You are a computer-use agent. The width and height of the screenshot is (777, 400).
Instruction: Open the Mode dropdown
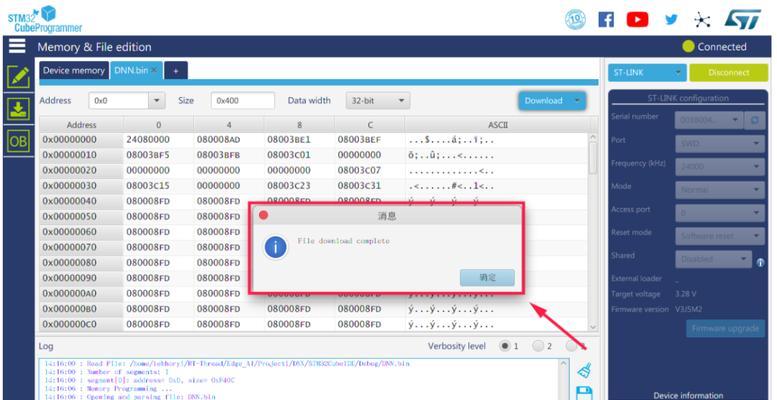720,189
